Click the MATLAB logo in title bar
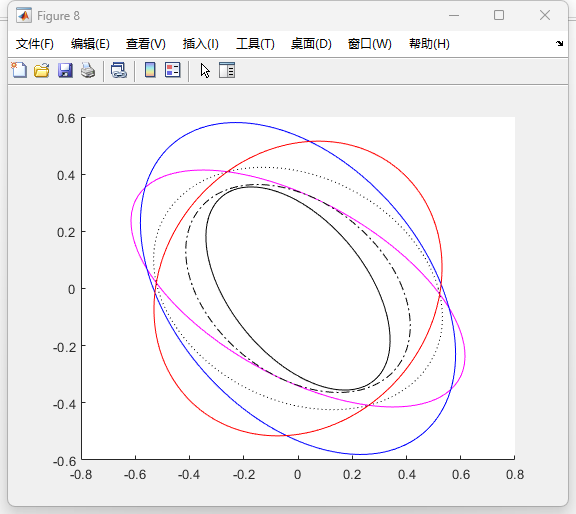 (x=24, y=15)
